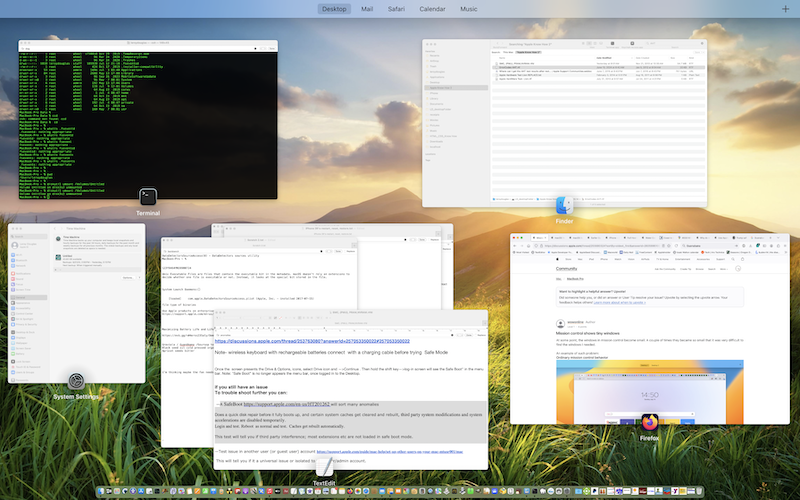Click the TextEdit app icon badge
800x500 pixels.
(324, 467)
